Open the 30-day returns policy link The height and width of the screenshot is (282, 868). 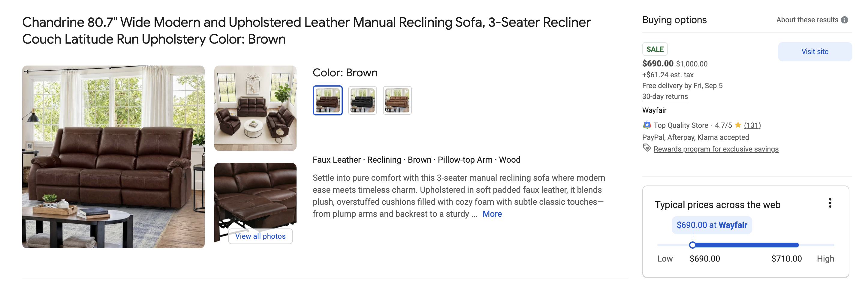tap(665, 97)
